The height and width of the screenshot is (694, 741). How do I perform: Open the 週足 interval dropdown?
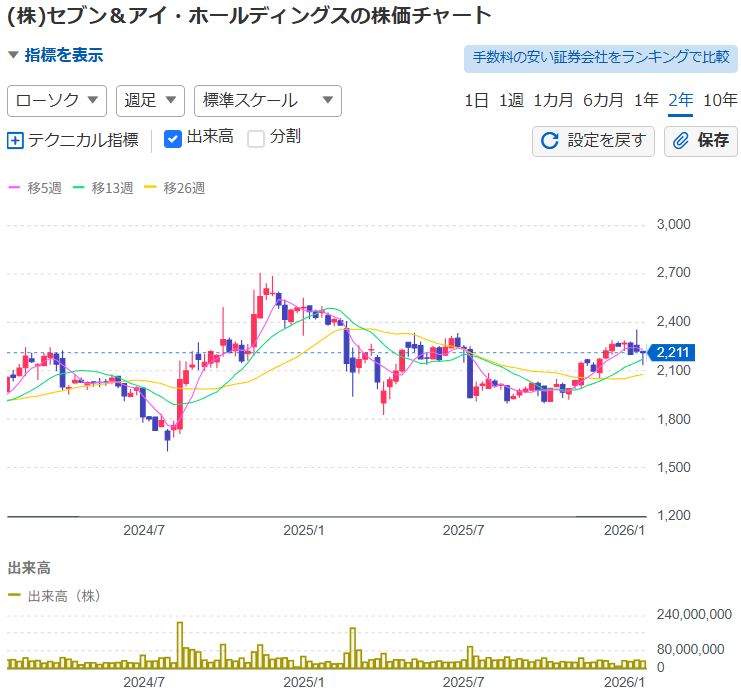pyautogui.click(x=150, y=100)
